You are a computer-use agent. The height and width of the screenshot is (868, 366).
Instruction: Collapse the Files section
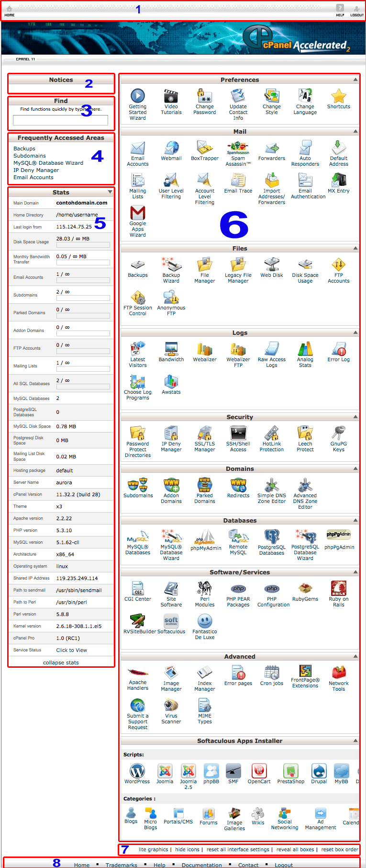355,248
